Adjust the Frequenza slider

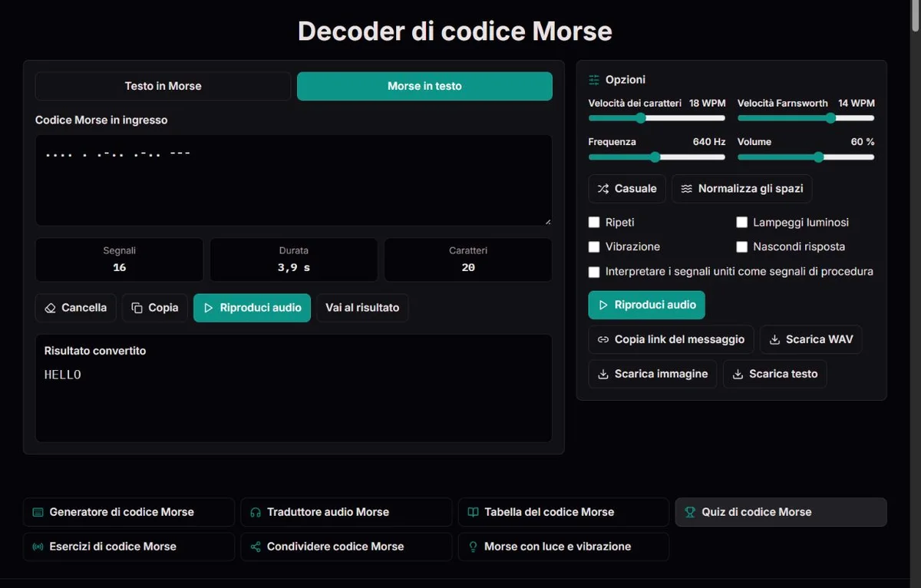click(x=656, y=157)
